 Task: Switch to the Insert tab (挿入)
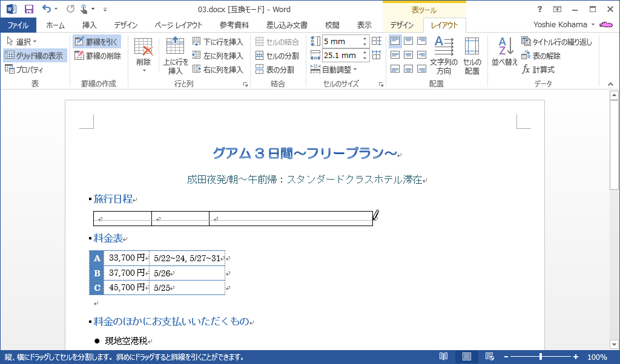(90, 25)
